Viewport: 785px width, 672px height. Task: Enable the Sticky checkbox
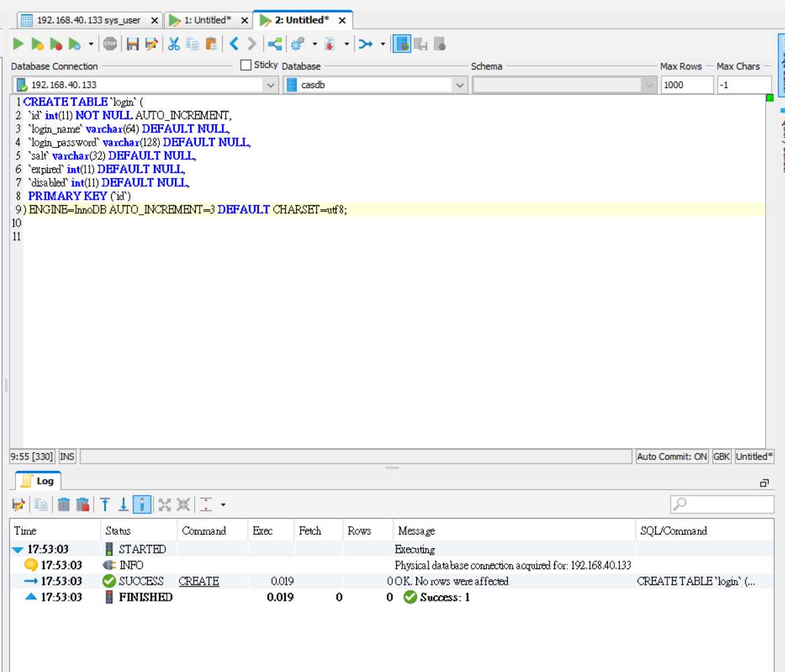click(246, 65)
